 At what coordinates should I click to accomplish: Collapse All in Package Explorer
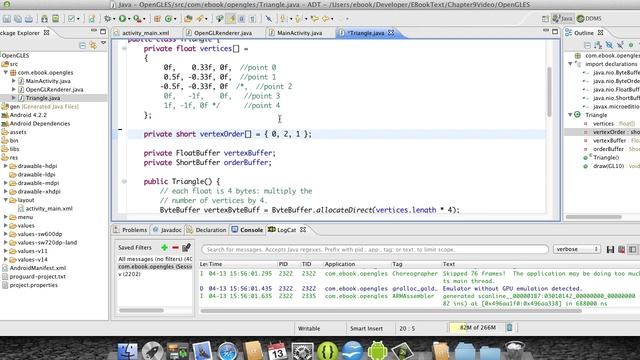point(82,46)
